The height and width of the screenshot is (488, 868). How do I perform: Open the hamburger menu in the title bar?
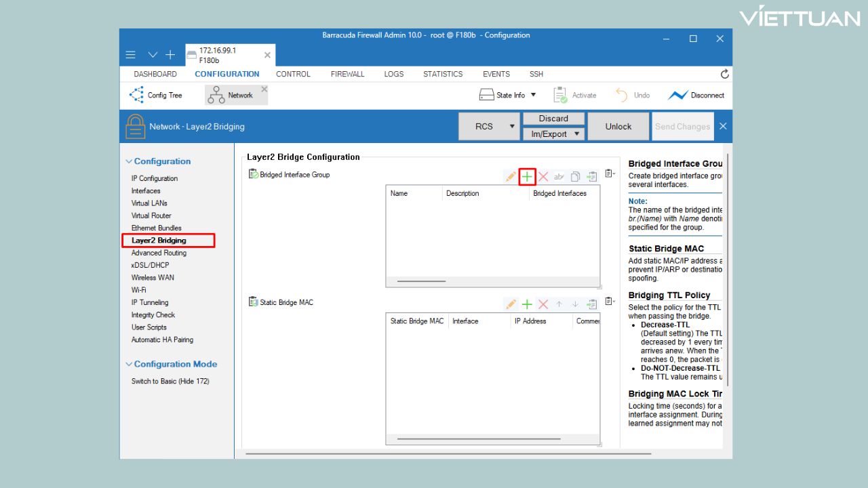[131, 55]
